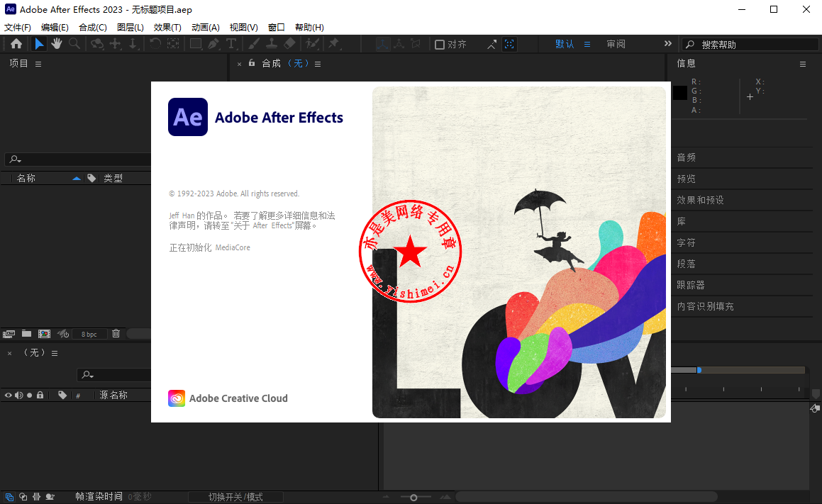Toggle the composition viewer lock icon
Viewport: 822px width, 504px height.
252,63
